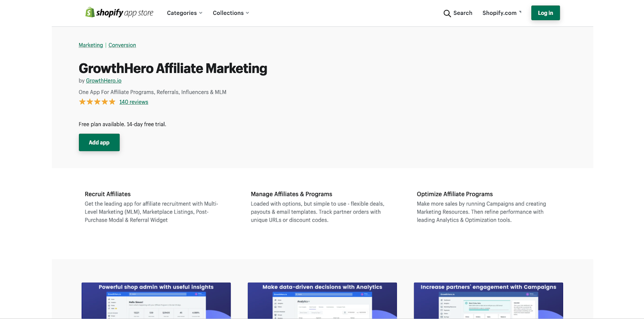The height and width of the screenshot is (319, 644).
Task: Visit the GrowthHero.io developer link
Action: [x=104, y=80]
